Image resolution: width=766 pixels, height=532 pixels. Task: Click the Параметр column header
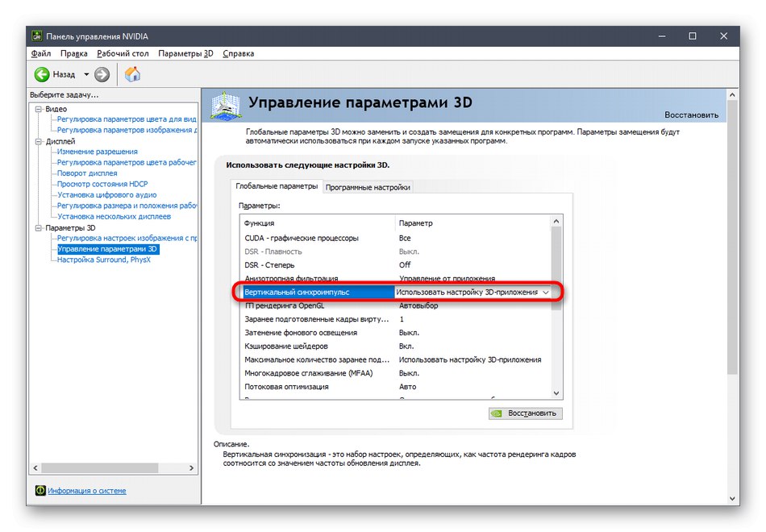[473, 223]
